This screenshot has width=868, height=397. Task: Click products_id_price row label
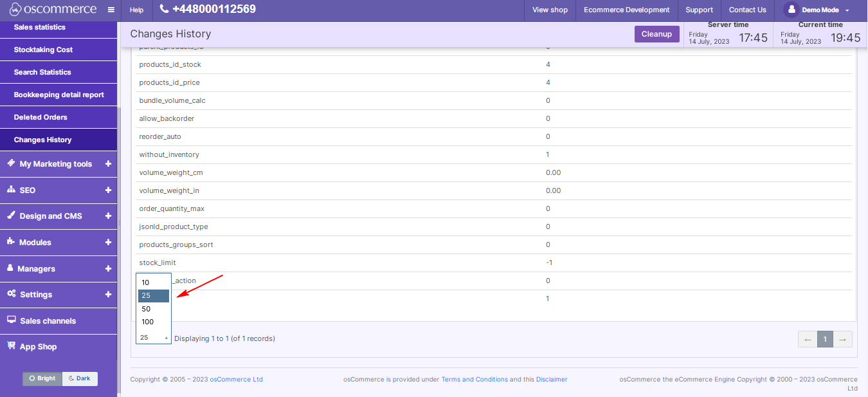pyautogui.click(x=170, y=82)
